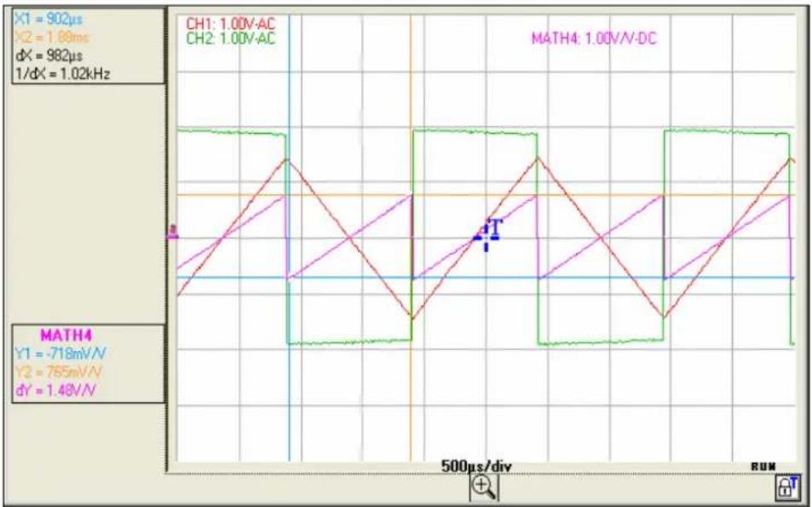This screenshot has height=507, width=812.
Task: Click the 500µs/div timebase label
Action: tap(476, 466)
